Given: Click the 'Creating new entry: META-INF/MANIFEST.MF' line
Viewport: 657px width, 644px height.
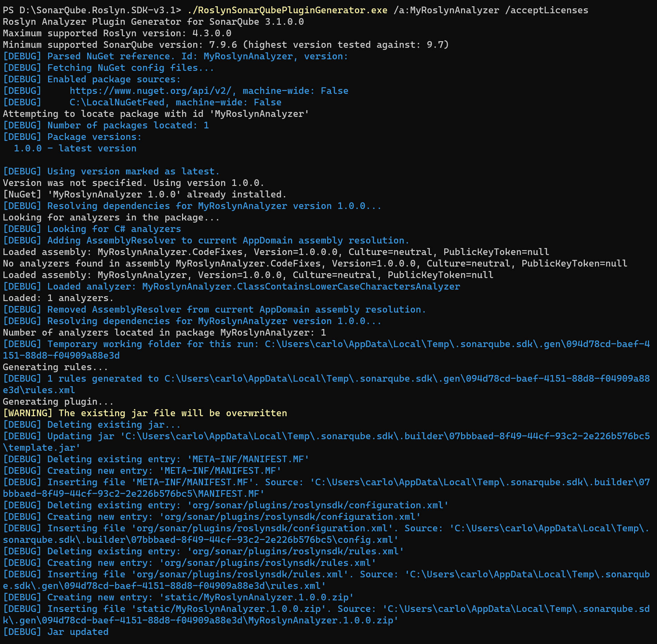Looking at the screenshot, I should coord(142,471).
